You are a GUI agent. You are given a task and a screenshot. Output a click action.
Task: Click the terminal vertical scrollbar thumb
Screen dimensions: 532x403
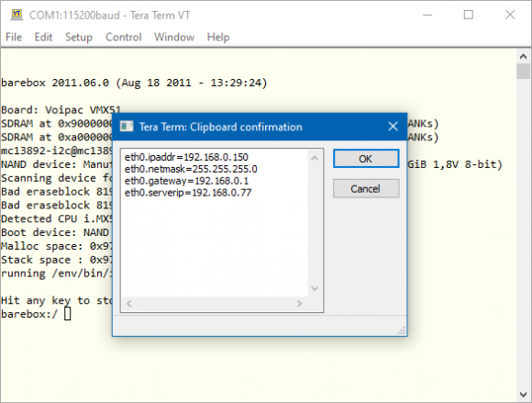[x=524, y=72]
